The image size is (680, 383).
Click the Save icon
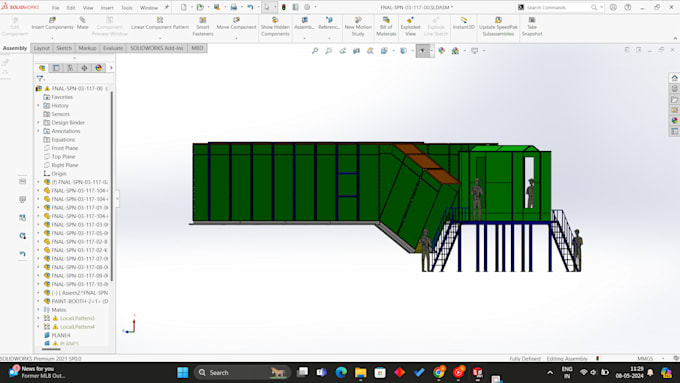click(x=217, y=7)
